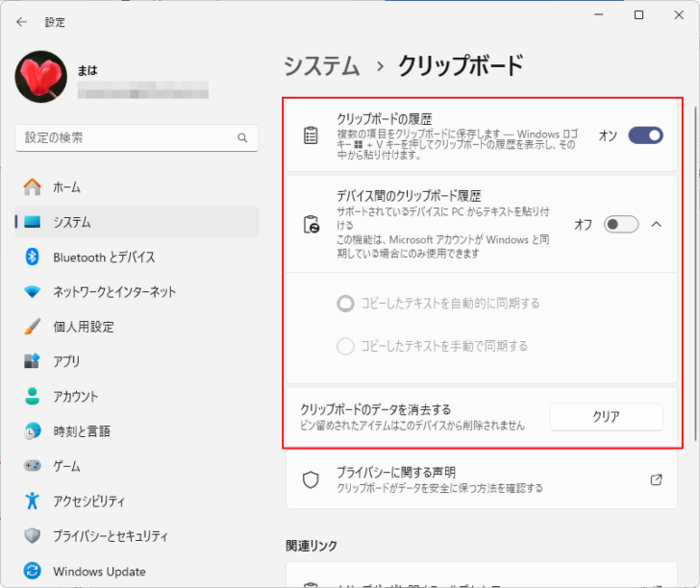
Task: Click the クリップボードのデータを消去する label
Action: pos(375,409)
